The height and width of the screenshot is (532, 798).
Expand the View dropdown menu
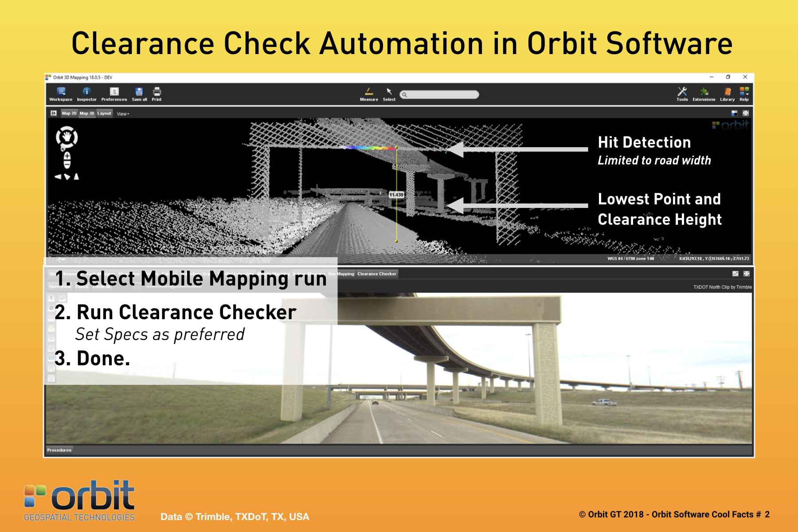[x=123, y=114]
